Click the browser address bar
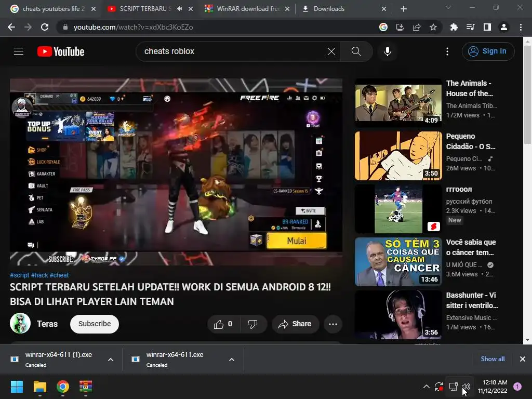 217,27
